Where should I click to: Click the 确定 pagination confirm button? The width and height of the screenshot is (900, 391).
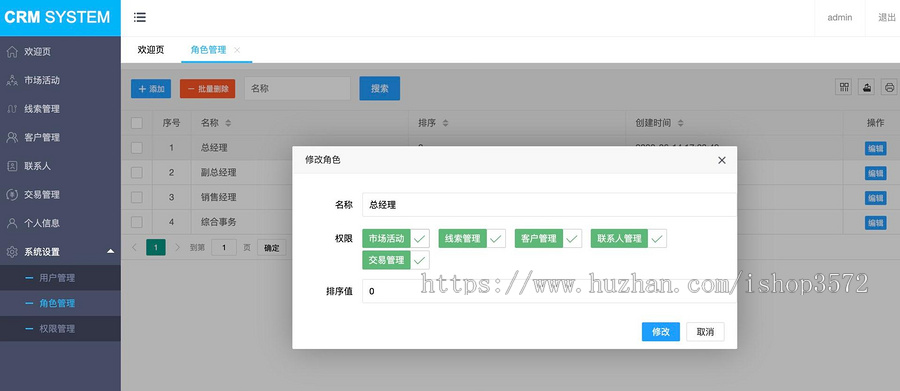click(271, 248)
